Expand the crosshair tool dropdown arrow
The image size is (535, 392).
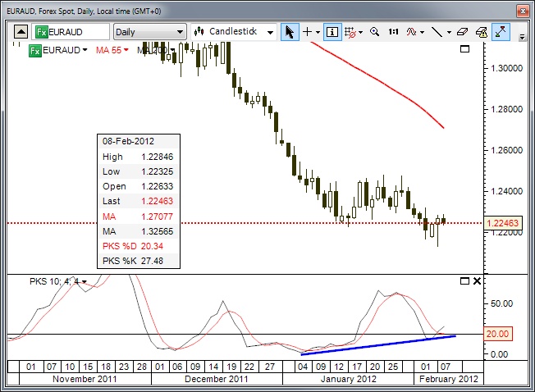(318, 32)
